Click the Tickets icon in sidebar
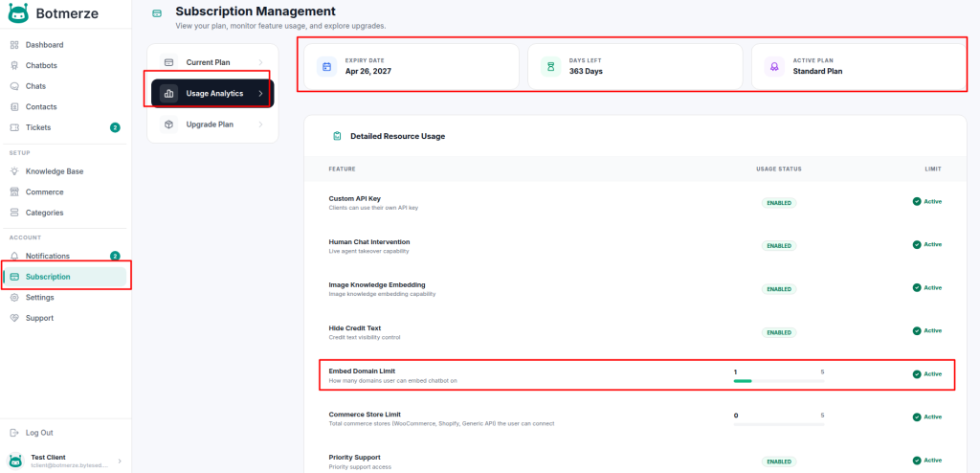The image size is (980, 473). [x=14, y=127]
